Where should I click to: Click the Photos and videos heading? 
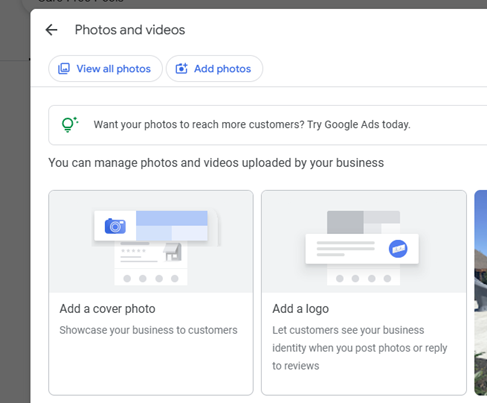pyautogui.click(x=130, y=30)
